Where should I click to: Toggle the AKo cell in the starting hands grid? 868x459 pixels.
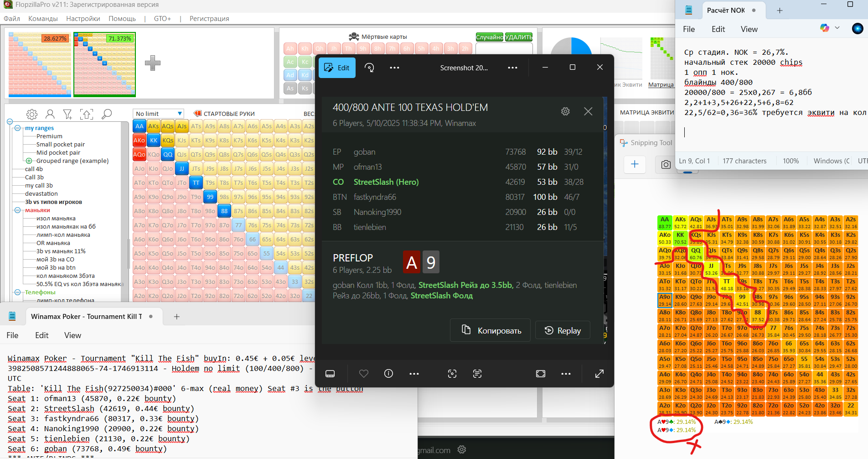tap(139, 141)
